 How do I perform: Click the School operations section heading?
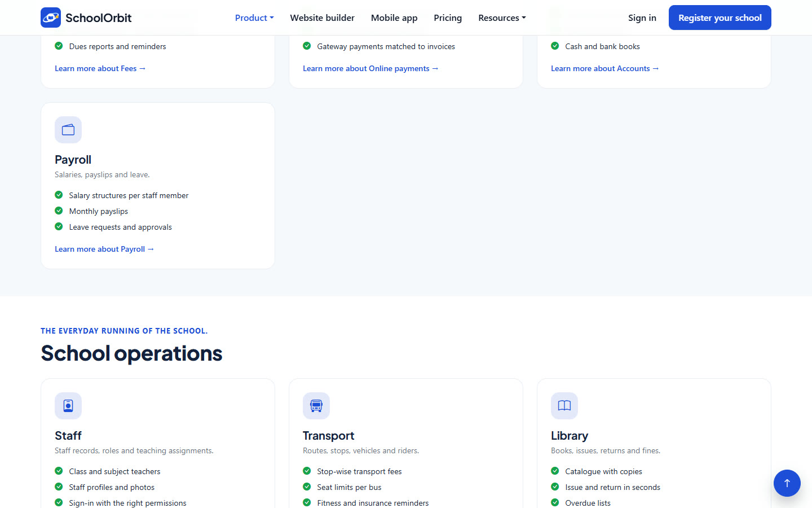(131, 353)
